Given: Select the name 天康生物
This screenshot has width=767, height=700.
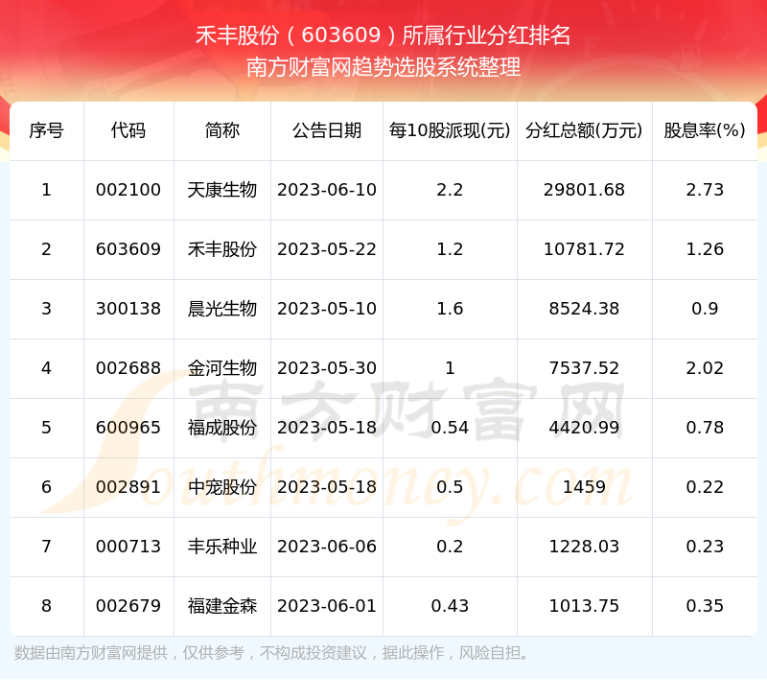Looking at the screenshot, I should (222, 190).
